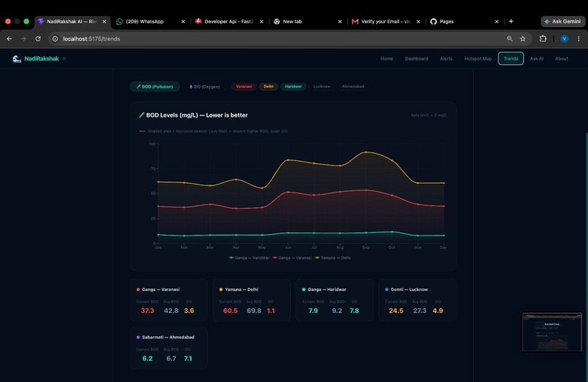Open the Ganga — Haridwar stats card
Screen dimensions: 588x382
tap(335, 300)
